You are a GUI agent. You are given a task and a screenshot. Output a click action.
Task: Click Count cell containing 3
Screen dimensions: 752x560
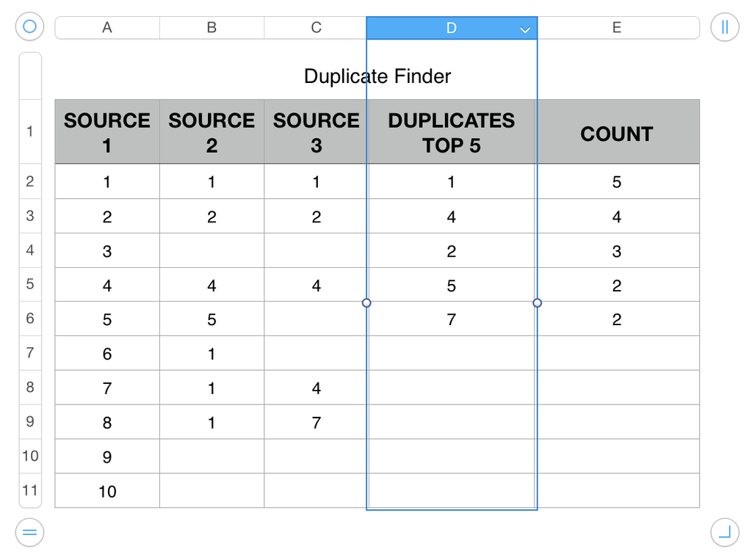617,250
